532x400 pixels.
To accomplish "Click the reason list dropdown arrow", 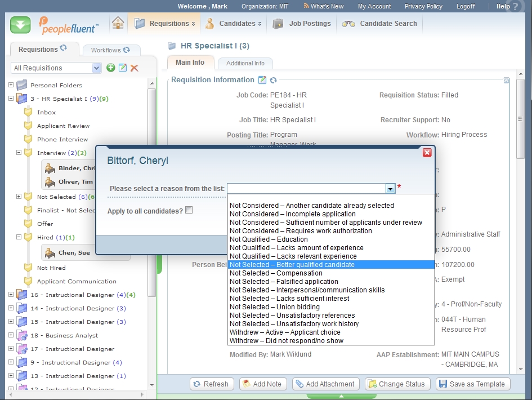I will [x=390, y=189].
